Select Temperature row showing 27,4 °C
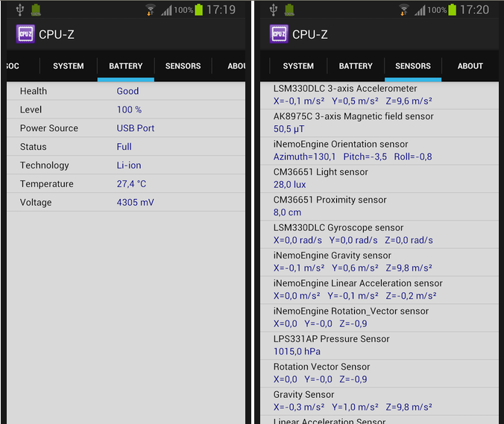Viewport: 504px width, 424px height. (126, 184)
